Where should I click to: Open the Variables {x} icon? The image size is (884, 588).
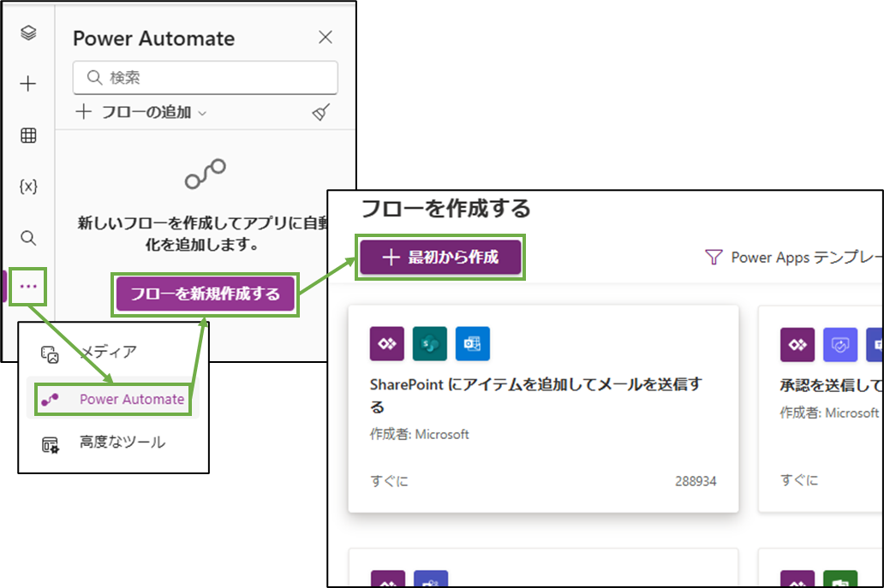click(28, 187)
